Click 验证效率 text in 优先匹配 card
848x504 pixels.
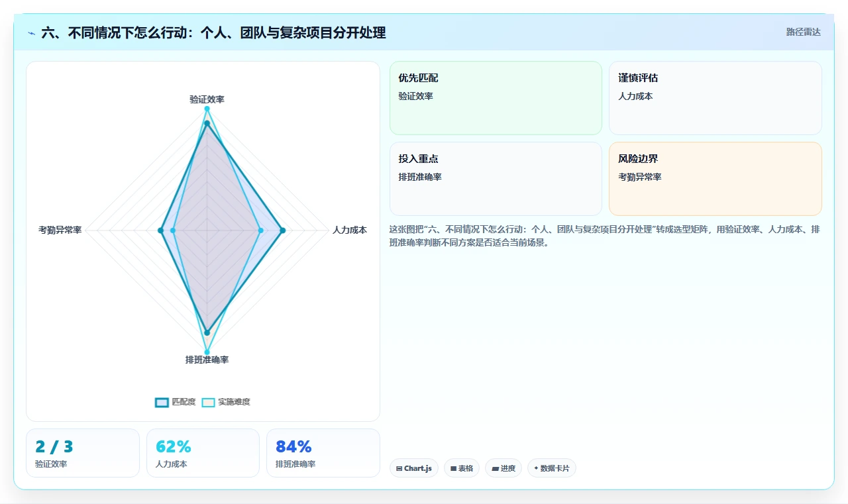(x=415, y=96)
